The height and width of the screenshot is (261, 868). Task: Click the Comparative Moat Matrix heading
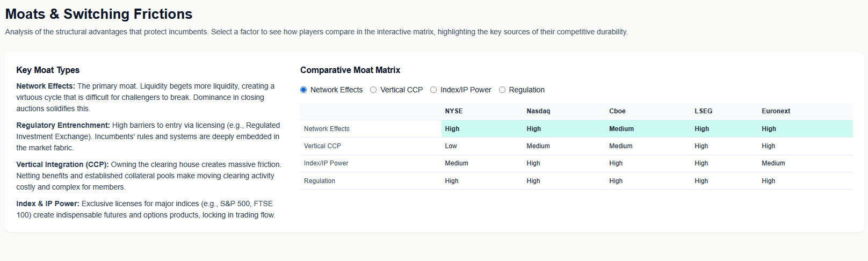[350, 70]
